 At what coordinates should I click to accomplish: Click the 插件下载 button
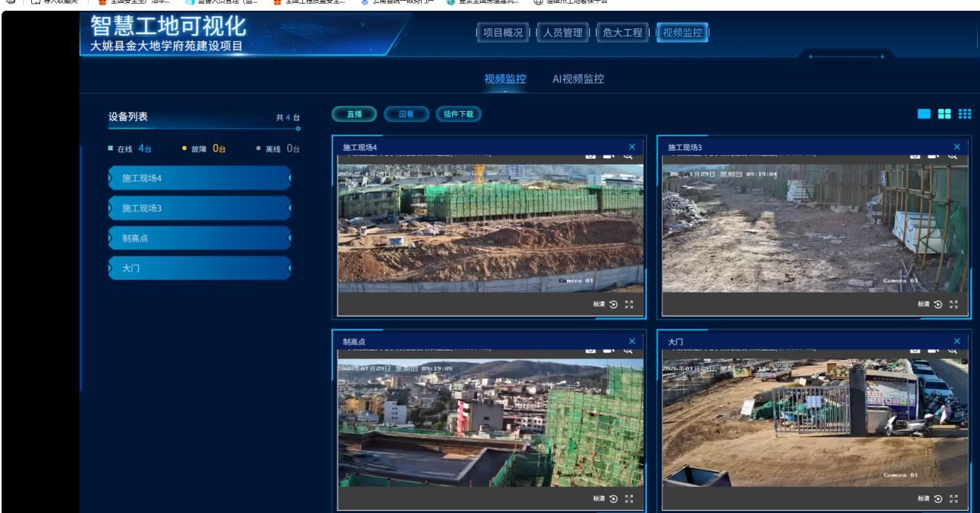click(x=458, y=114)
